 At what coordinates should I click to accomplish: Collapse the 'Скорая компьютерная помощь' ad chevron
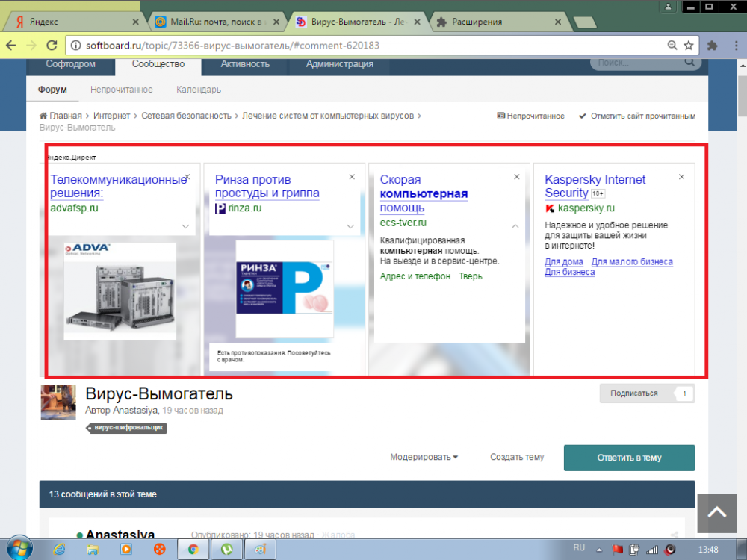515,225
